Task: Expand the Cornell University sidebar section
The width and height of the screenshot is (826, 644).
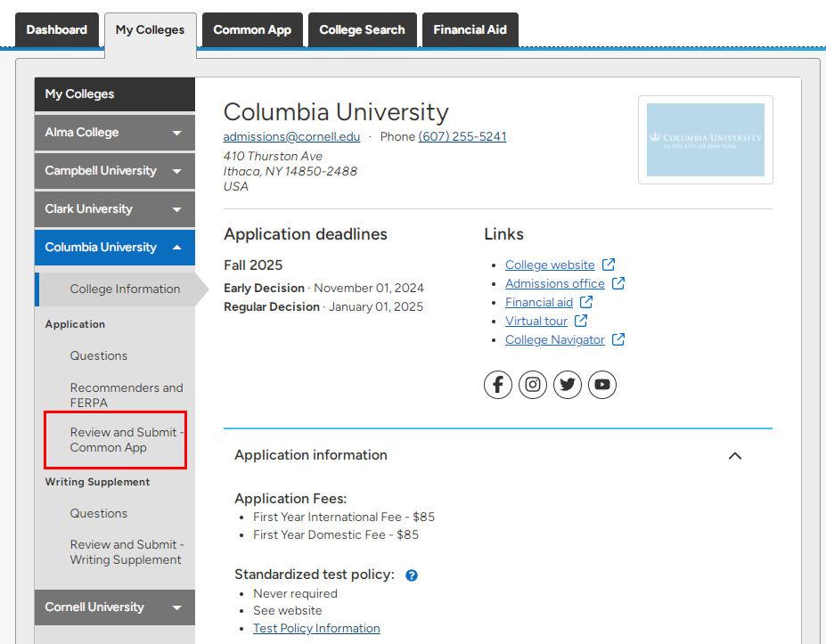Action: click(115, 607)
